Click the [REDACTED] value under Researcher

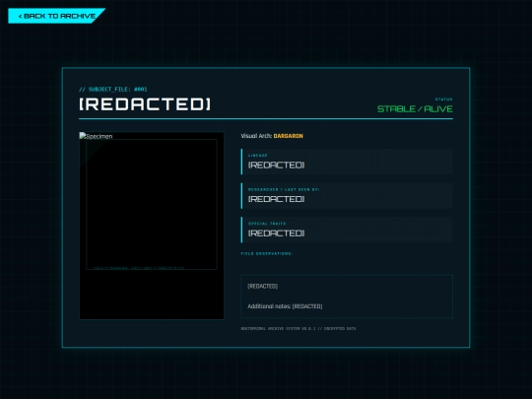click(x=276, y=199)
